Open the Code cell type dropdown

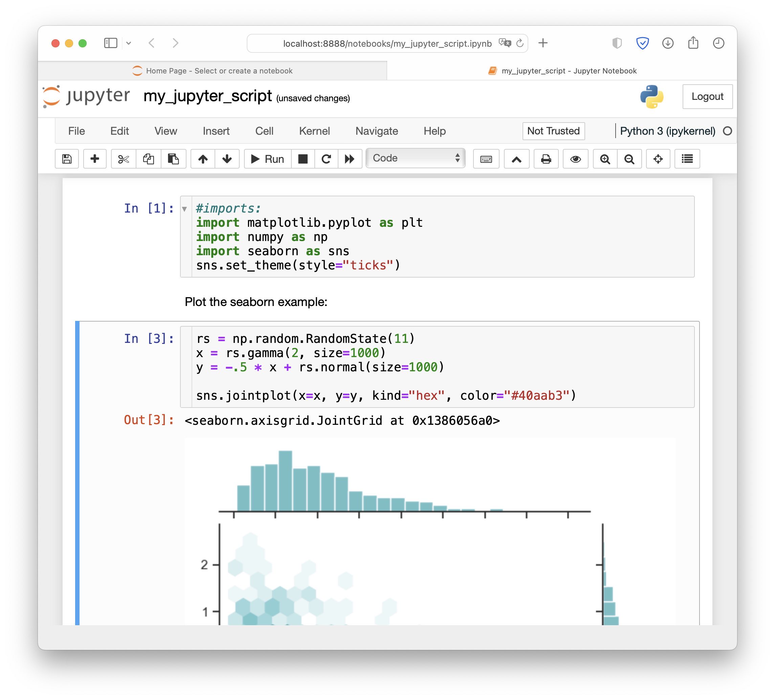[x=415, y=158]
